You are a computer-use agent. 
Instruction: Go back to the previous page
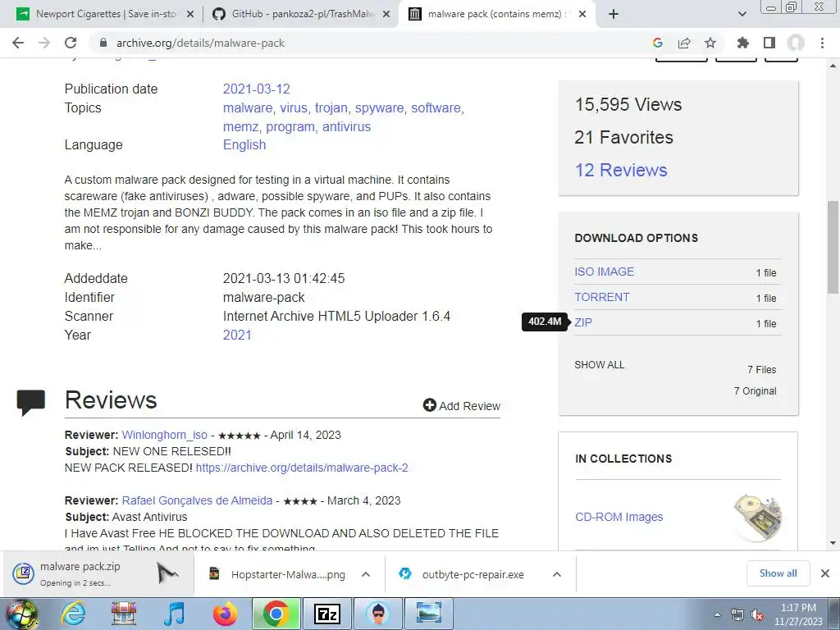(18, 43)
